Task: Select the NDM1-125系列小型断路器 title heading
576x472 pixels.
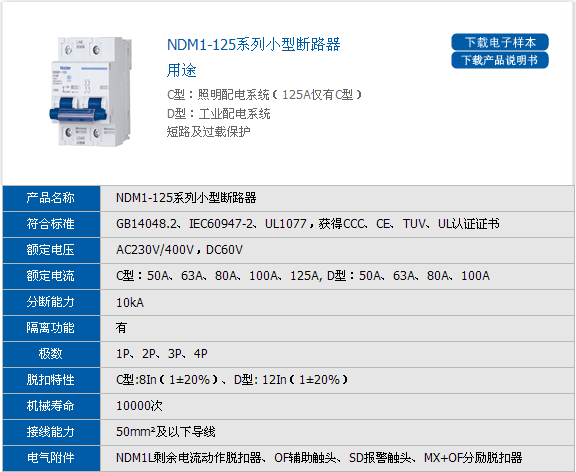Action: click(253, 44)
